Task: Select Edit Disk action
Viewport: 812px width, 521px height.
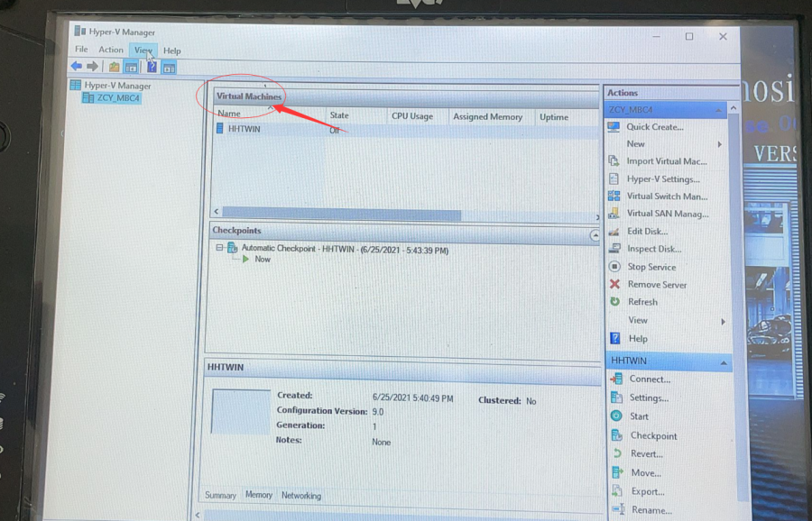Action: [647, 231]
